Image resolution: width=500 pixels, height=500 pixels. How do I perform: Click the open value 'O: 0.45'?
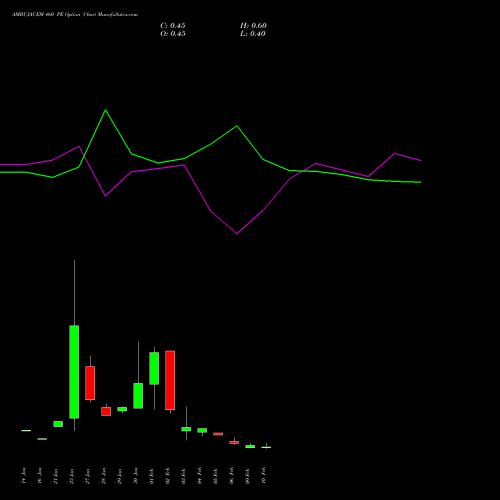coord(173,34)
